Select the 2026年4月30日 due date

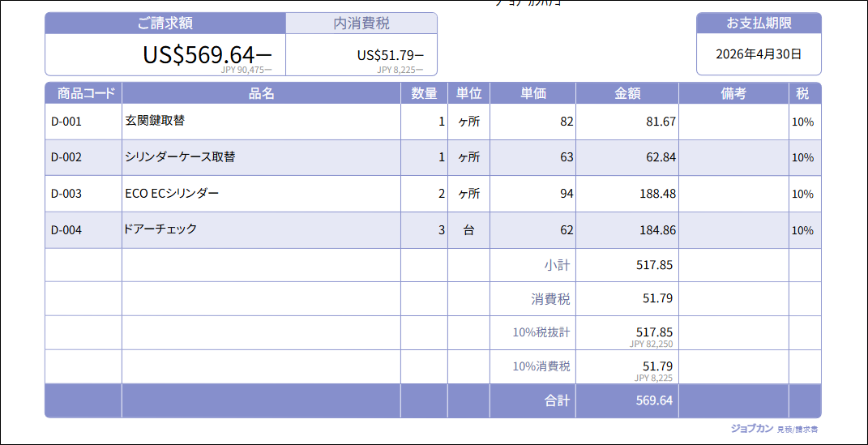(759, 54)
